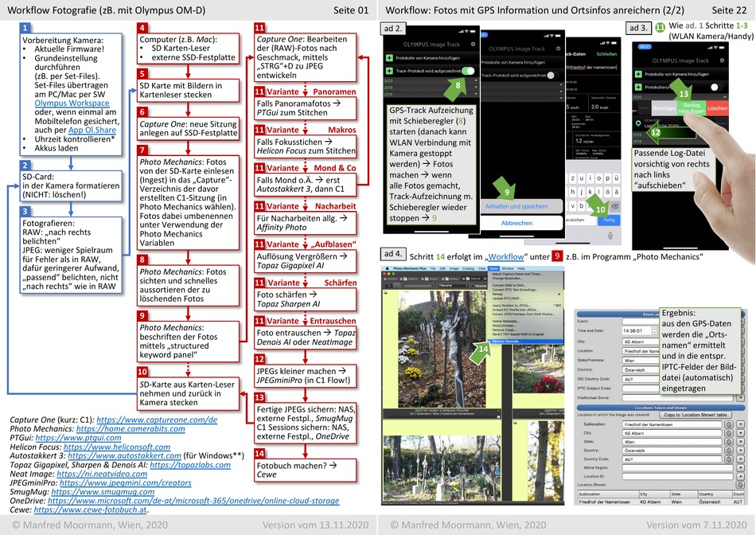Tap the 'ö' key on the phone keyboard
The height and width of the screenshot is (535, 756).
[x=606, y=192]
